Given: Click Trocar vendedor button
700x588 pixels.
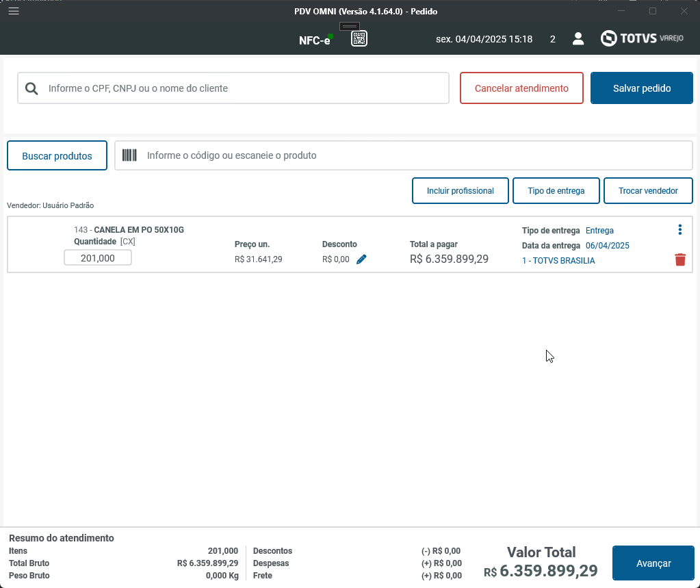Looking at the screenshot, I should click(x=648, y=191).
